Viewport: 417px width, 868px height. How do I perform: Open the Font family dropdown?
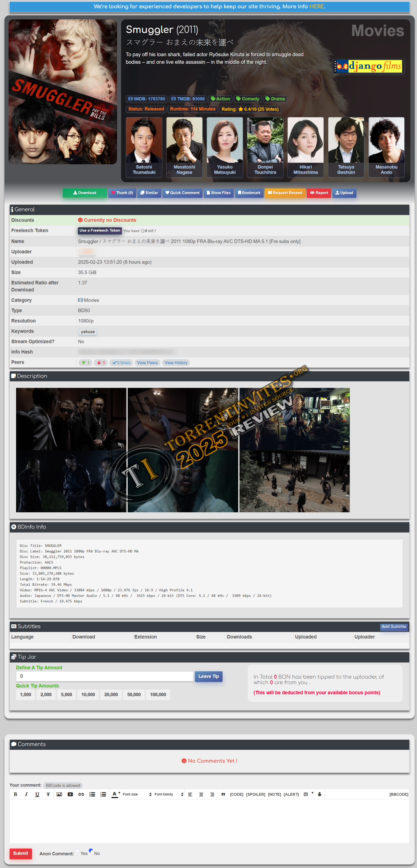click(169, 794)
